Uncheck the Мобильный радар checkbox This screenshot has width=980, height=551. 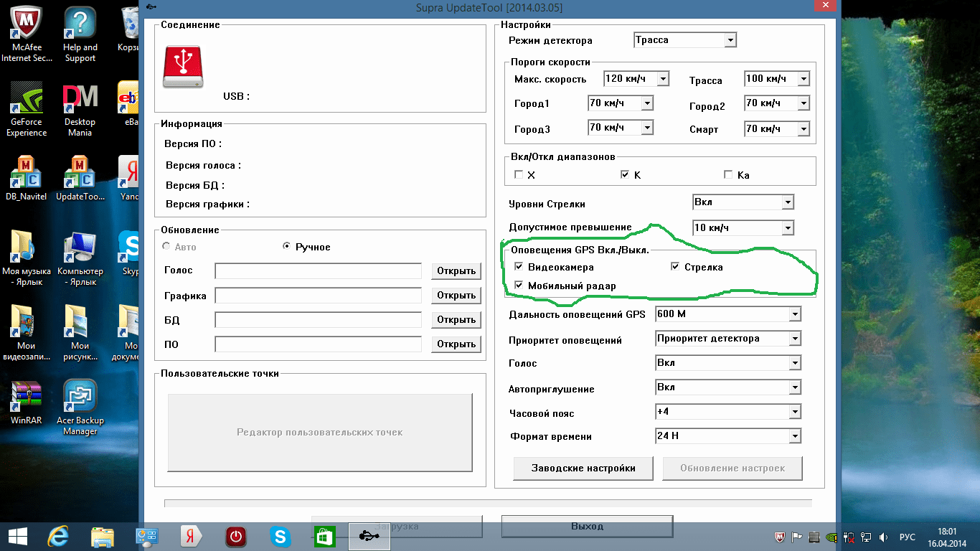tap(519, 286)
